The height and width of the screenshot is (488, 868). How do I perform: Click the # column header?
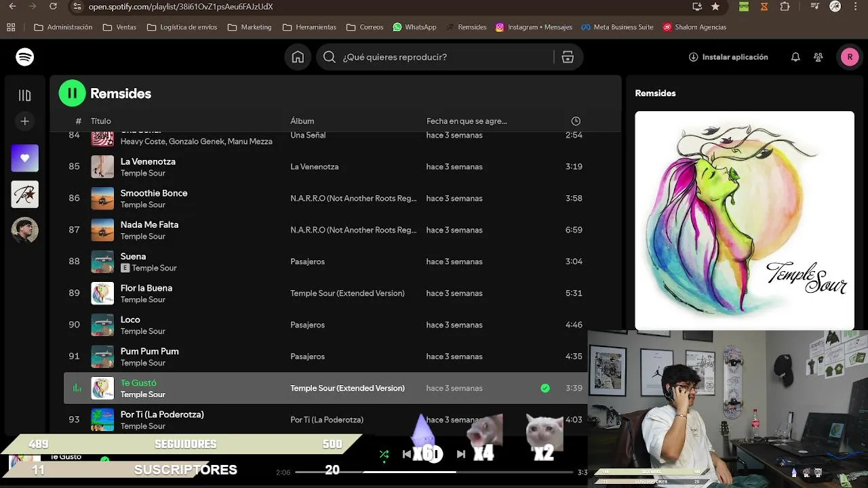pos(79,121)
